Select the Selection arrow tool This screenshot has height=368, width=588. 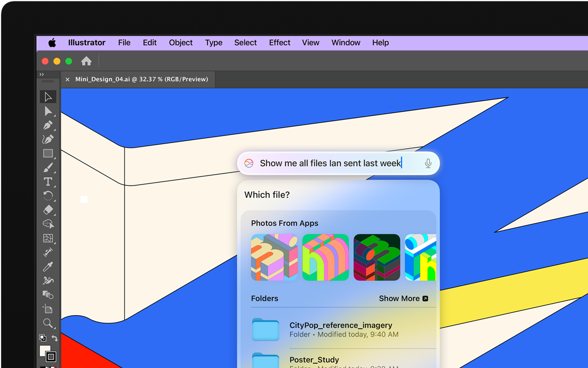pos(48,97)
